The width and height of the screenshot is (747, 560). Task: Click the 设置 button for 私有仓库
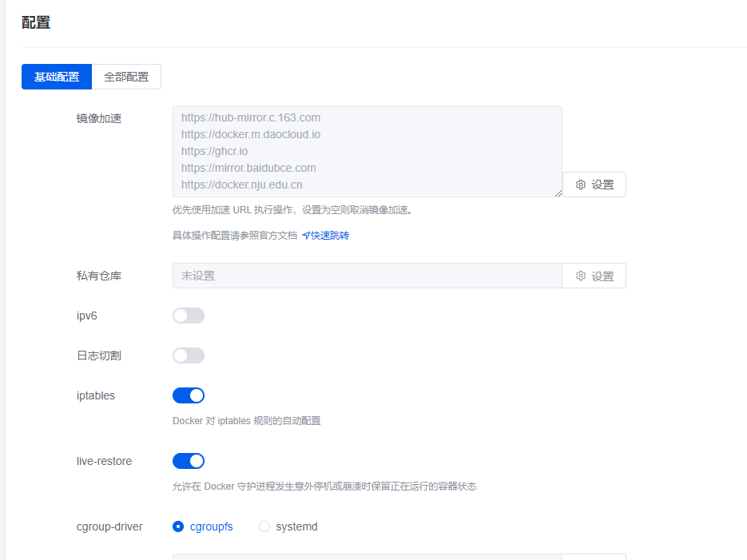coord(594,276)
